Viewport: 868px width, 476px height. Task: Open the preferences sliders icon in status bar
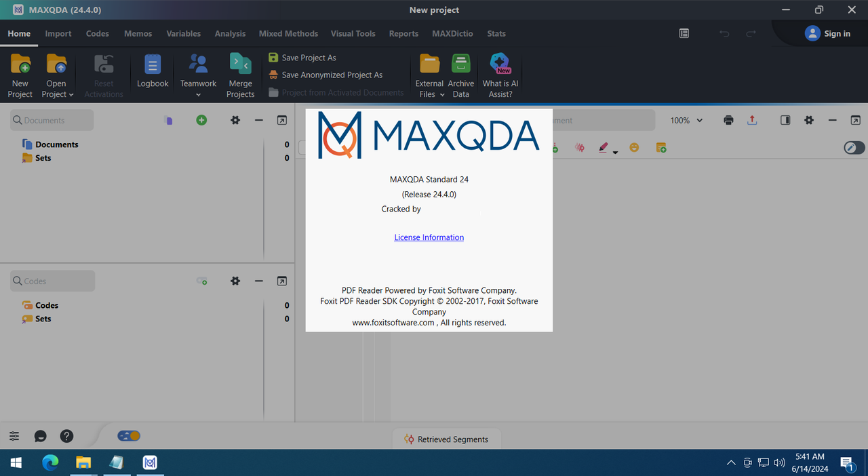pos(14,437)
